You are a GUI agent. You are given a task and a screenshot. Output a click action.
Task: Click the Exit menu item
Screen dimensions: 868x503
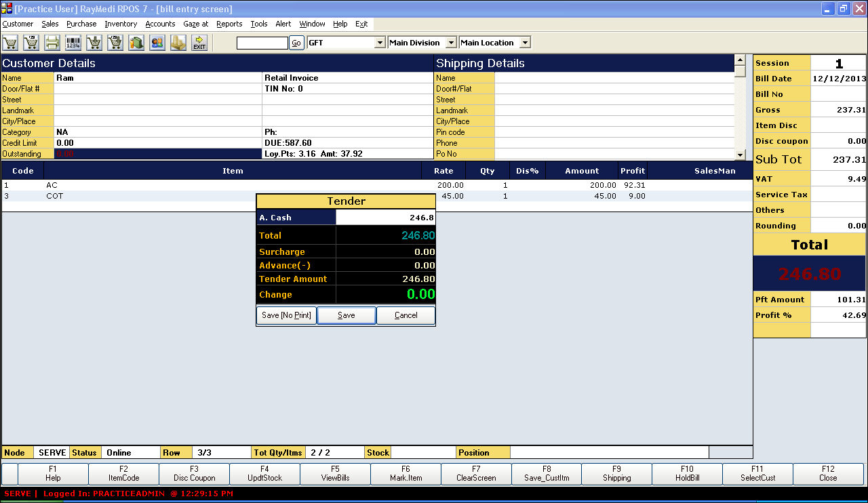[361, 24]
